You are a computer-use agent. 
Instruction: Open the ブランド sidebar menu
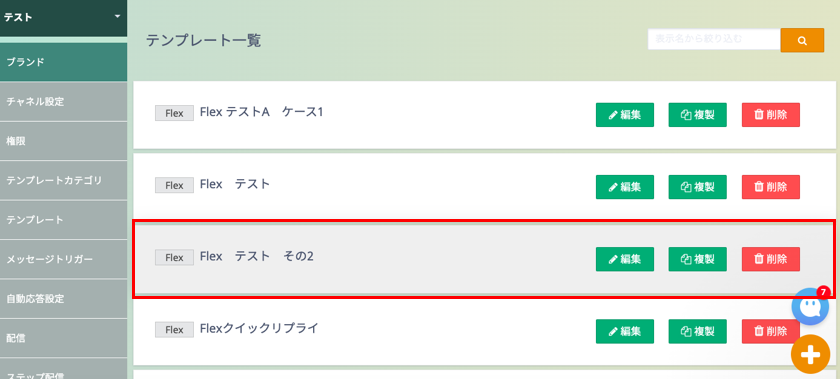pos(63,62)
